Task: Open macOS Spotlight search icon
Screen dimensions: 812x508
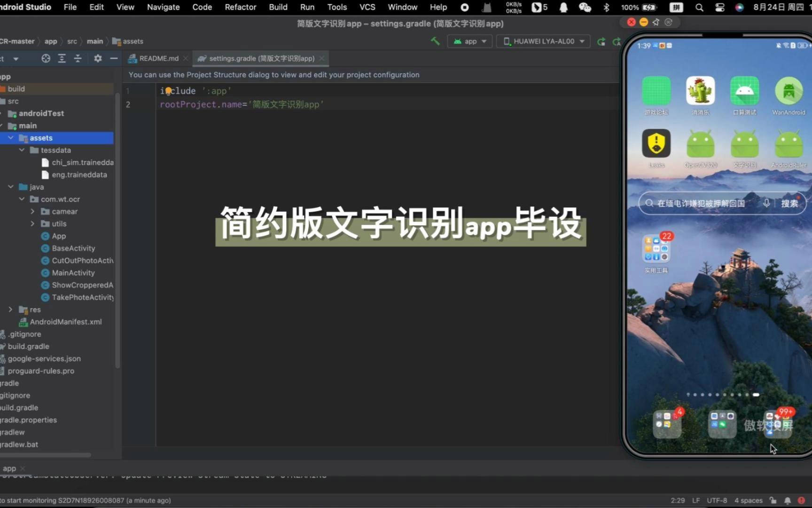Action: click(x=699, y=7)
